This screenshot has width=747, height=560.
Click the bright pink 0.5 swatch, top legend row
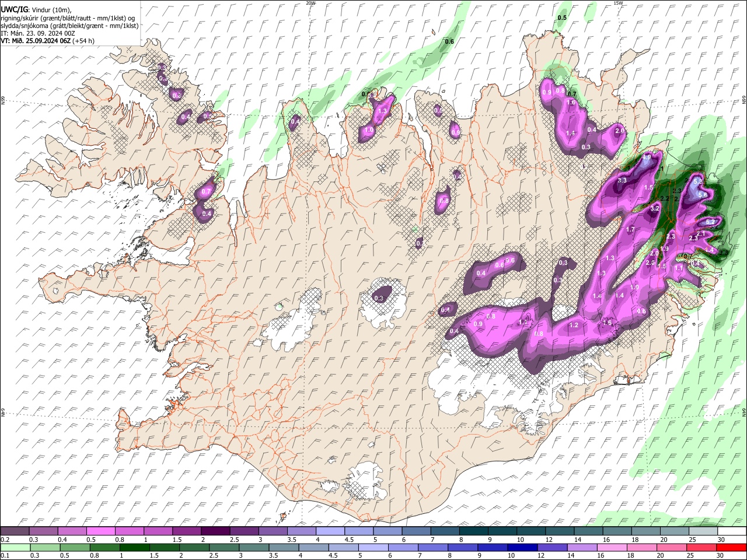coord(100,531)
